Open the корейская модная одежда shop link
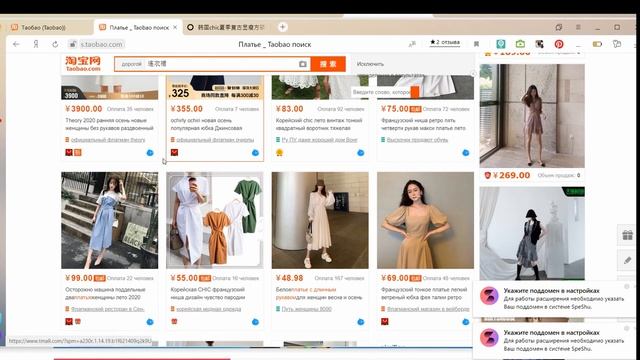The width and height of the screenshot is (640, 360). click(209, 309)
